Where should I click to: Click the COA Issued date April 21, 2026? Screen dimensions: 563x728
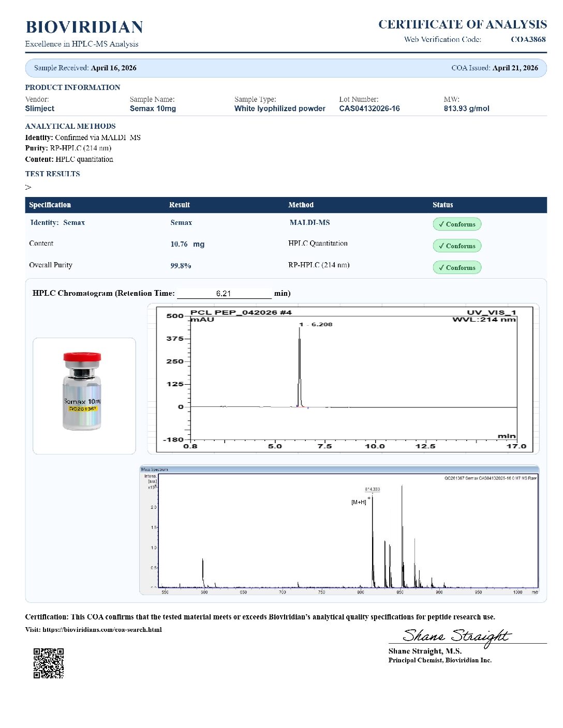click(515, 68)
